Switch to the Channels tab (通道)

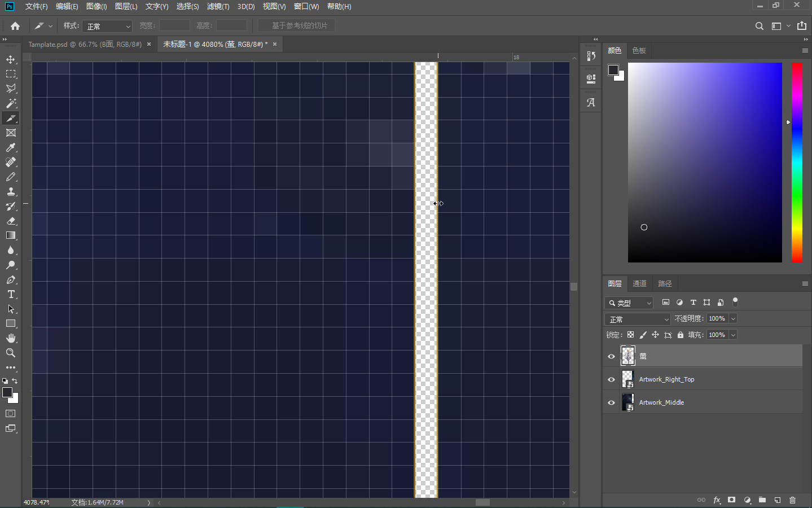639,283
